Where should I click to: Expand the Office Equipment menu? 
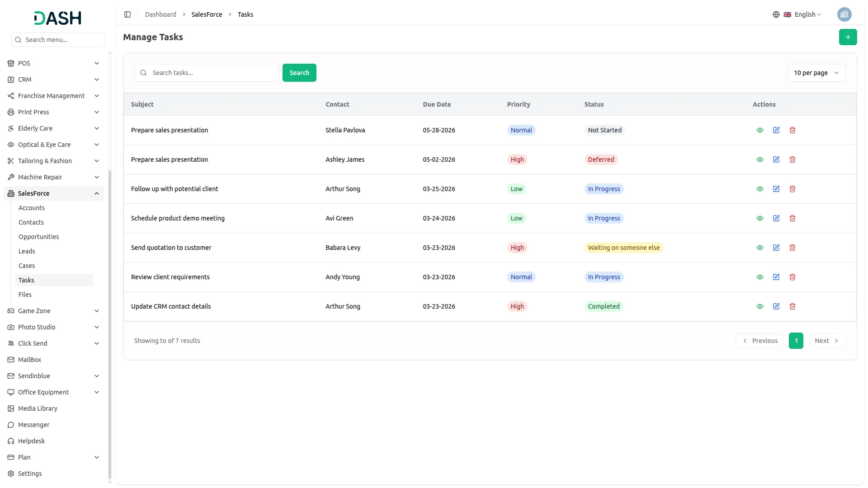(x=53, y=392)
